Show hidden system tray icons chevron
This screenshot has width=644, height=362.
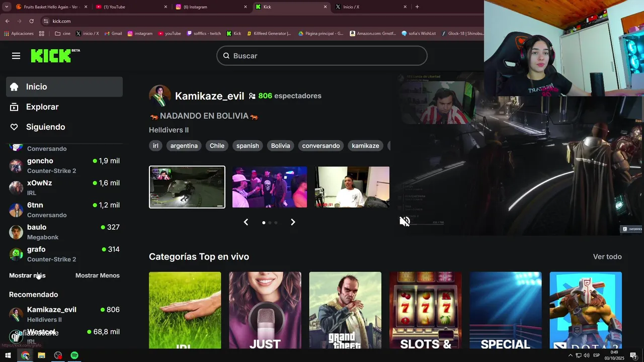570,355
